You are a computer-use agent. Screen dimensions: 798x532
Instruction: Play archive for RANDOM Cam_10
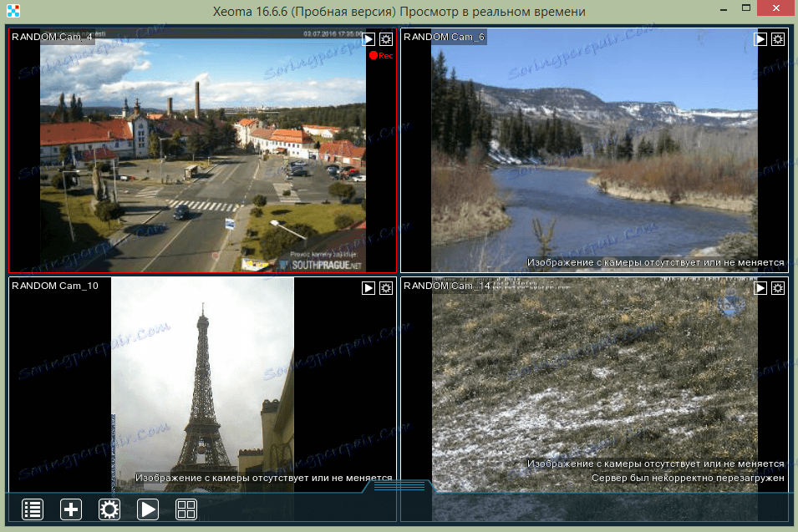pos(369,288)
